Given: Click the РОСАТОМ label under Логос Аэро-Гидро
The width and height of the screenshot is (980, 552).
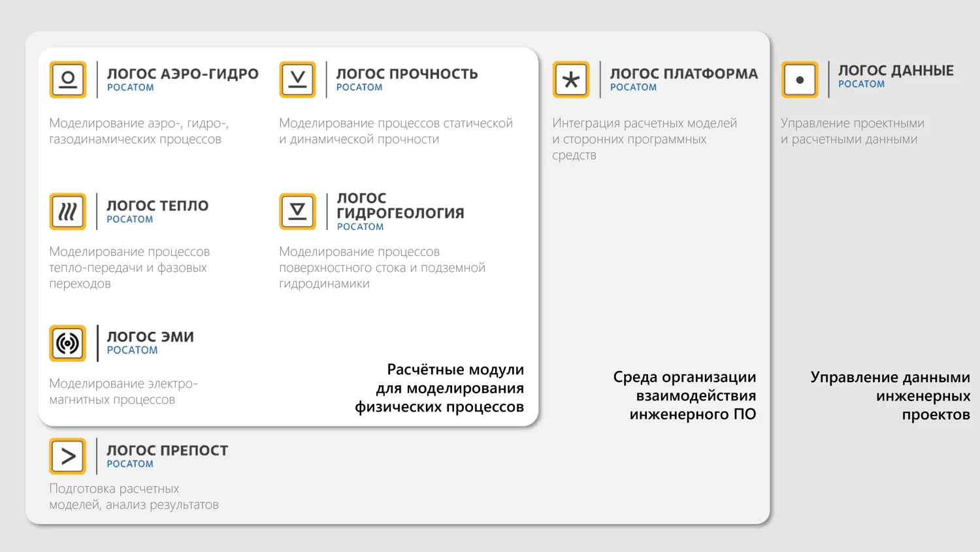Looking at the screenshot, I should tap(131, 88).
